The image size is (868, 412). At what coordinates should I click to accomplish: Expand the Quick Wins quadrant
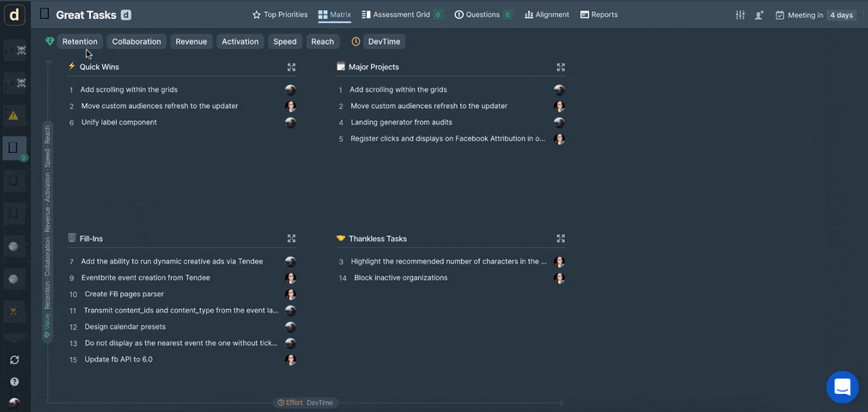tap(291, 67)
